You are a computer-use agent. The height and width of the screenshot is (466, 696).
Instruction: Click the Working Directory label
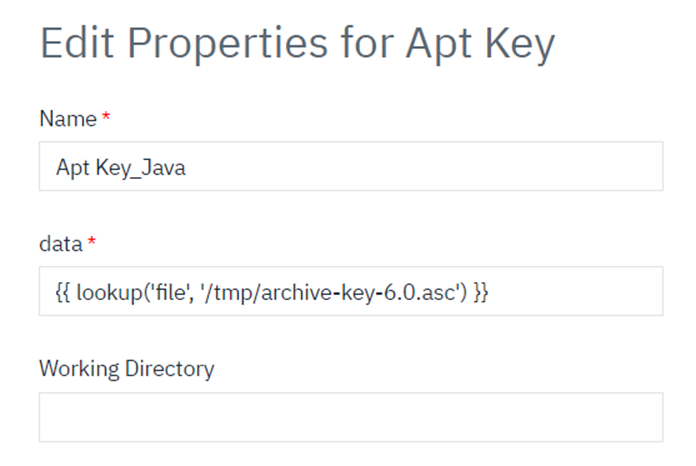(126, 368)
